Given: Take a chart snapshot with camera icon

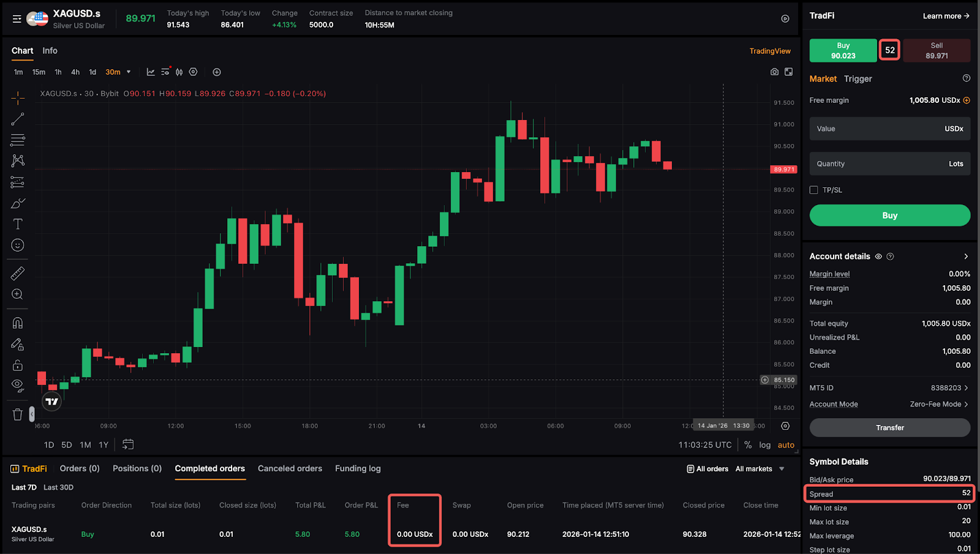Looking at the screenshot, I should (774, 72).
